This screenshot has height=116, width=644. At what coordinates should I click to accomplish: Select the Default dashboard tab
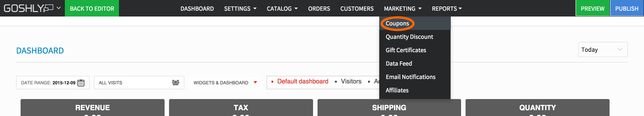click(303, 81)
